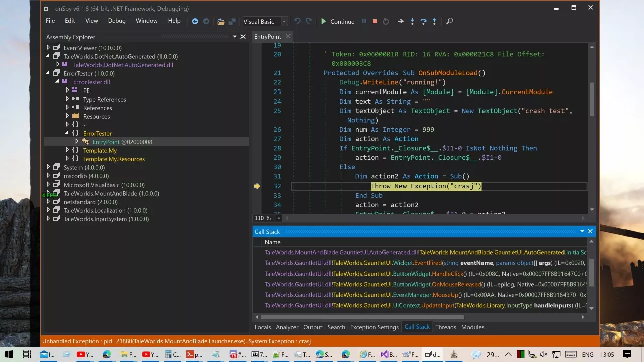
Task: Open the View menu
Action: (92, 21)
